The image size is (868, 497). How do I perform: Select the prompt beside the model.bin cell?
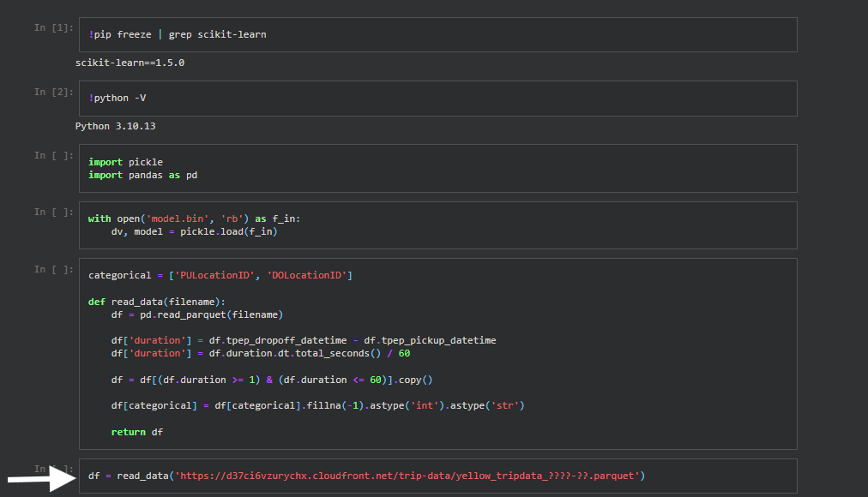54,212
